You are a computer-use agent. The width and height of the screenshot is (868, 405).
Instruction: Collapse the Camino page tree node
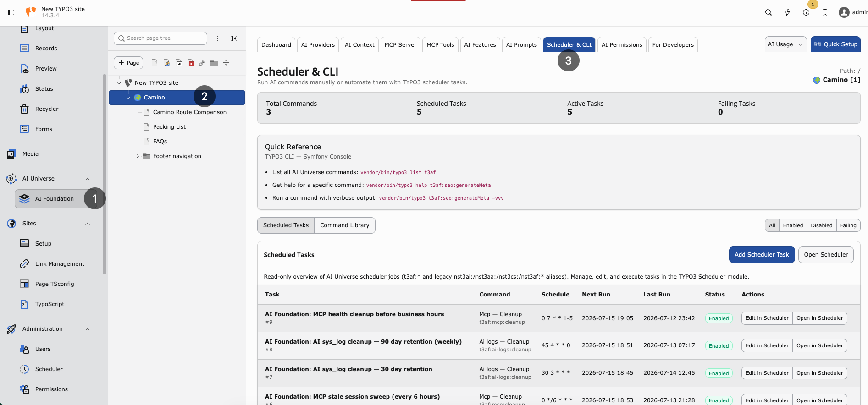click(128, 98)
